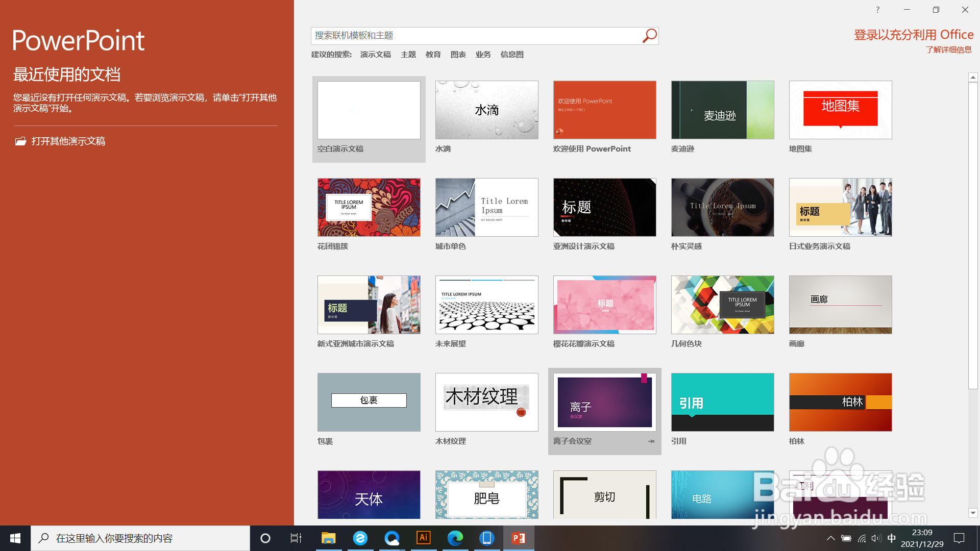Select the 欢迎使用 PowerPoint template

(605, 110)
